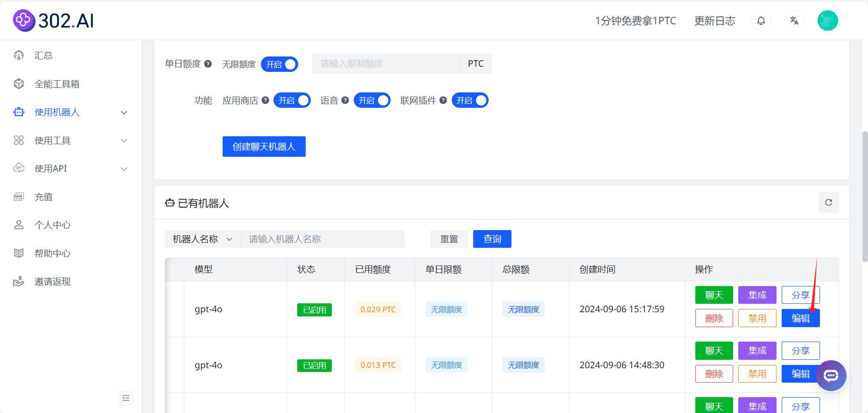The width and height of the screenshot is (868, 413).
Task: Click the 个人中心 person icon
Action: [x=19, y=225]
